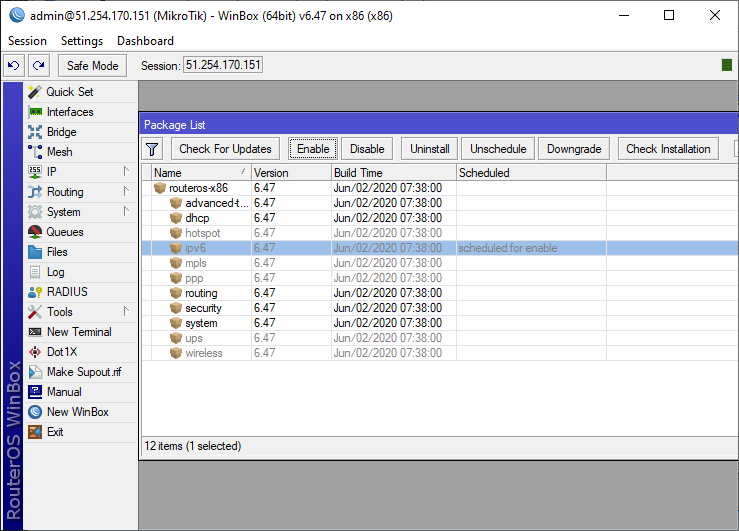Select the hotspot package row
739x531 pixels.
[440, 233]
